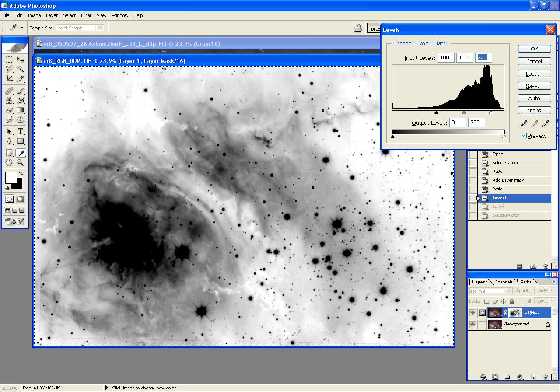This screenshot has height=392, width=560.
Task: Choose the Clone Stamp tool
Action: (9, 101)
